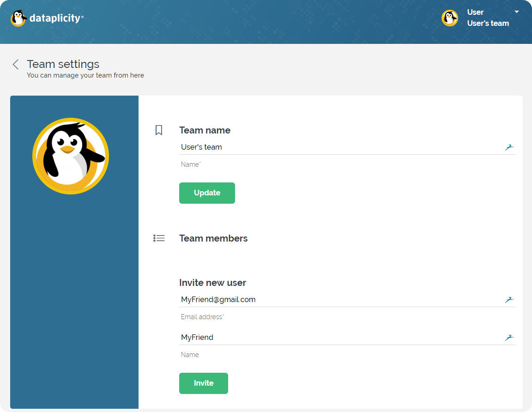Focus the Team name input field
This screenshot has width=532, height=412.
pyautogui.click(x=347, y=147)
